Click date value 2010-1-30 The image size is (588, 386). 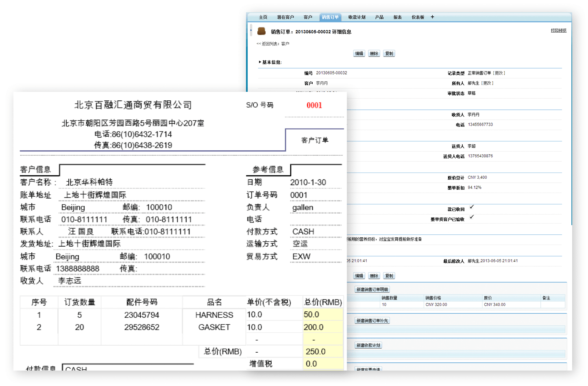308,182
